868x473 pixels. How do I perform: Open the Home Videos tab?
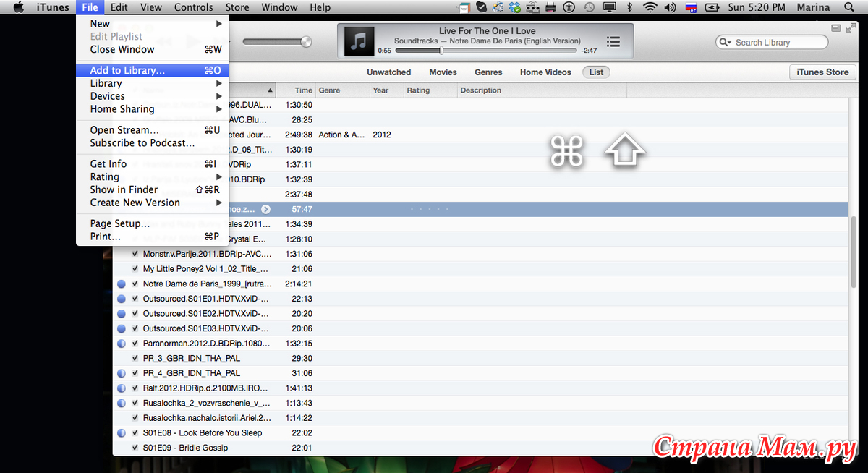(545, 72)
